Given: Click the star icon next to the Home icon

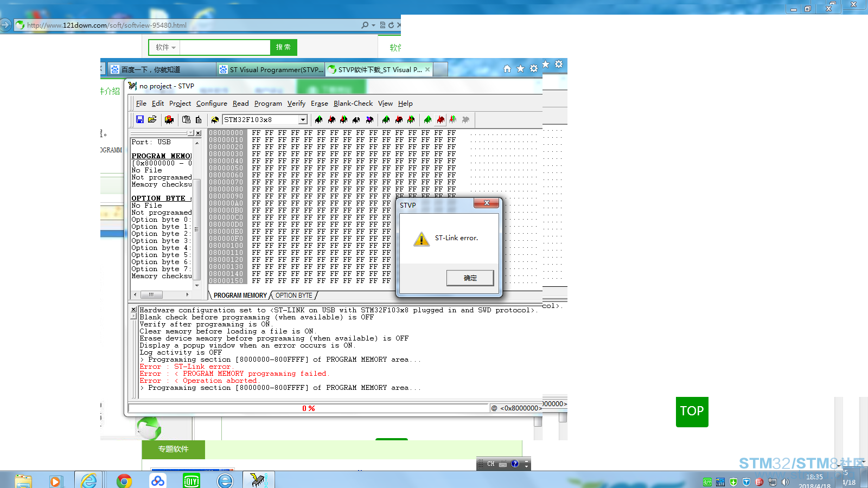Looking at the screenshot, I should click(520, 69).
